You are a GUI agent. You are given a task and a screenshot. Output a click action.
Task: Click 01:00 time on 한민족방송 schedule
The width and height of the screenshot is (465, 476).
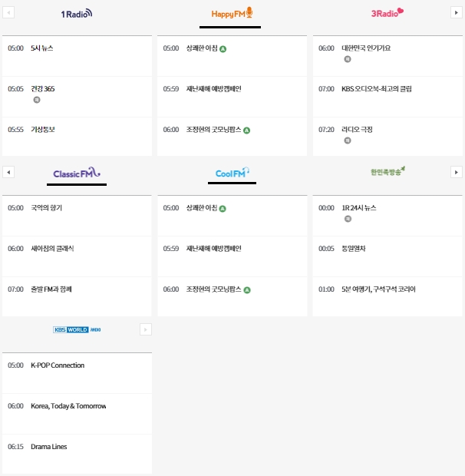[x=326, y=289]
